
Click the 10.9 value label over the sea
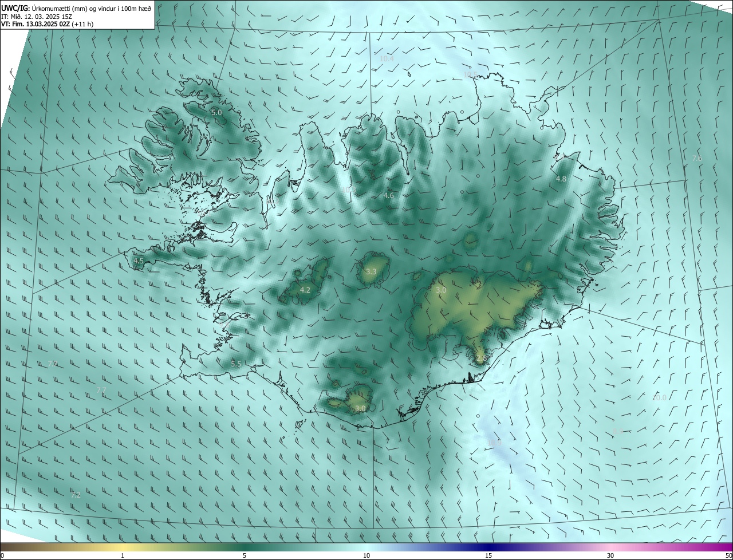495,443
